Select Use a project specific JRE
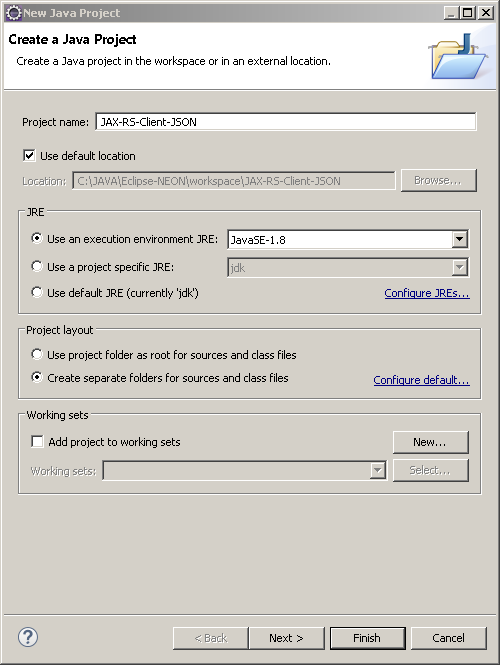Image resolution: width=500 pixels, height=665 pixels. click(x=37, y=266)
